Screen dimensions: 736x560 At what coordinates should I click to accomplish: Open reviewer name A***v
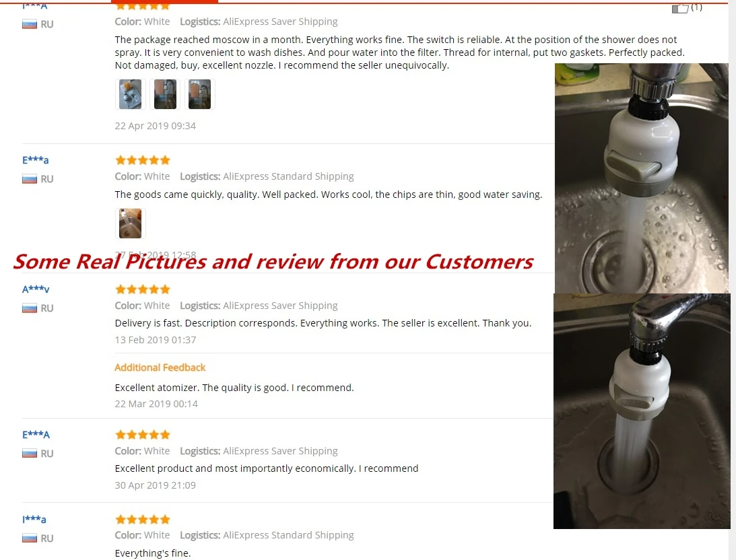36,289
